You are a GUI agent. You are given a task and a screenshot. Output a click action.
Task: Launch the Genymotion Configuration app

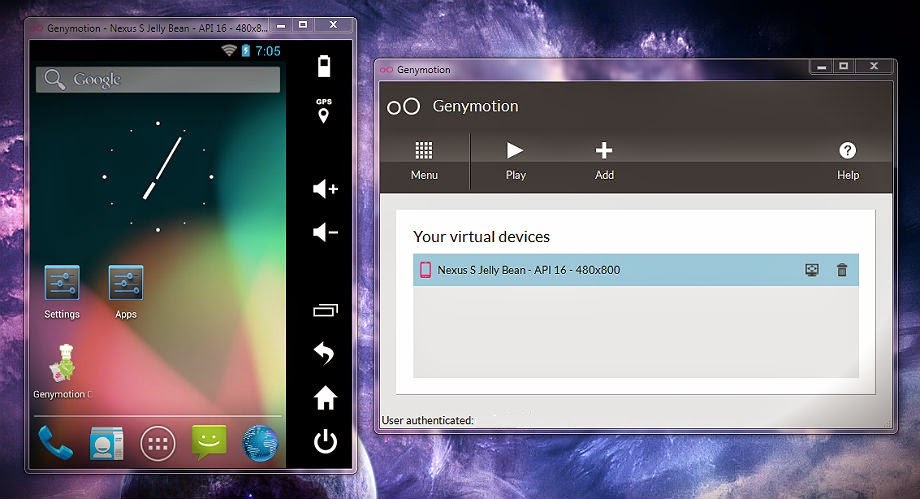coord(63,371)
